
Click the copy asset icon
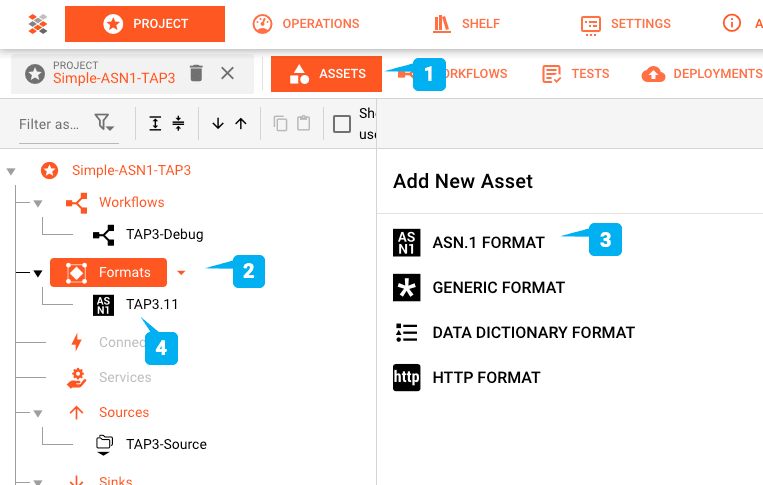click(280, 124)
